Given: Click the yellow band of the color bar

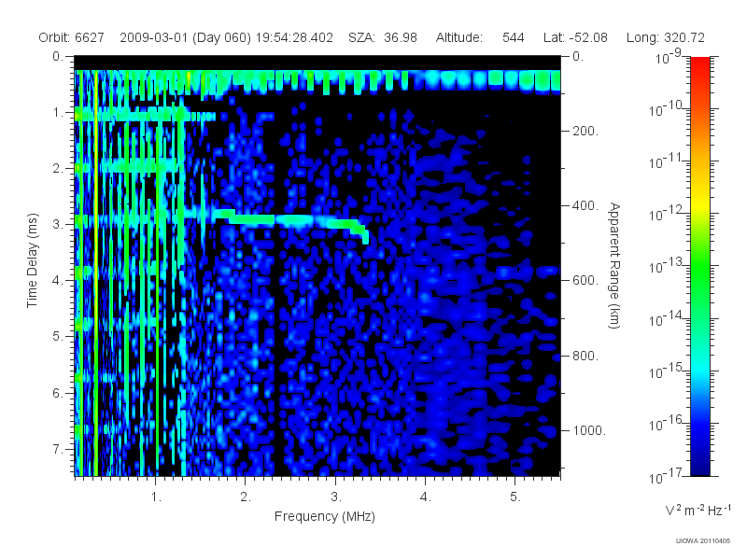Looking at the screenshot, I should (x=700, y=206).
